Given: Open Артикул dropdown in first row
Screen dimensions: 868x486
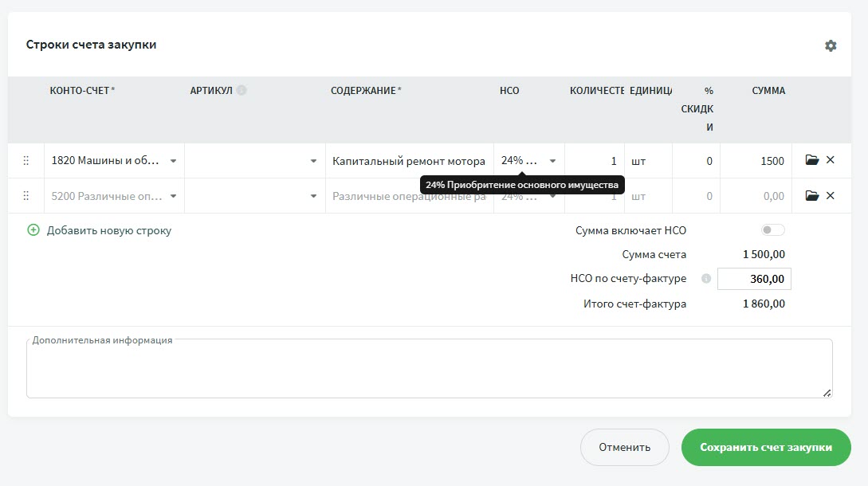Looking at the screenshot, I should point(313,161).
